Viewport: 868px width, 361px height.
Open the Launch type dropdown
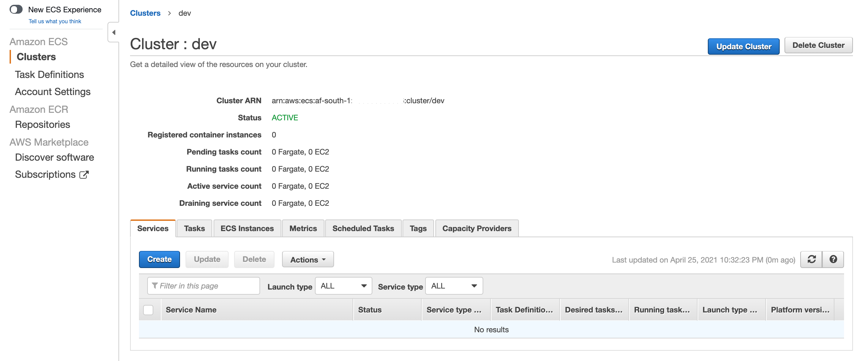343,286
